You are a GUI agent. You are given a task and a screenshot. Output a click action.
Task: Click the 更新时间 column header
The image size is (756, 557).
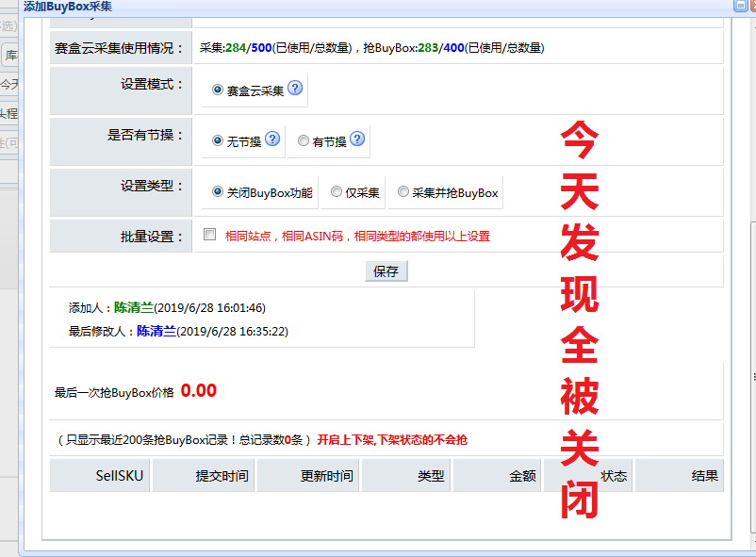307,476
